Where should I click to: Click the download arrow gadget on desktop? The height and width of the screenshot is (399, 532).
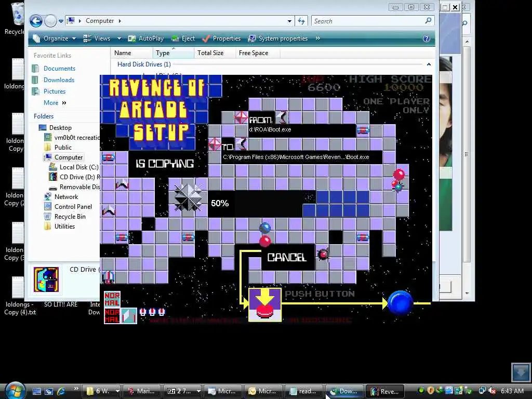click(x=521, y=372)
